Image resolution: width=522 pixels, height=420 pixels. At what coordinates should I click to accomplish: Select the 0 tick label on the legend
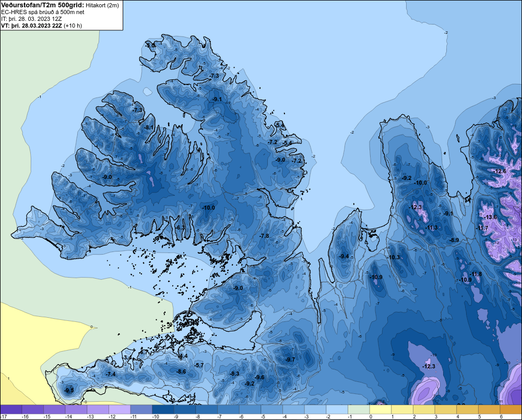371,417
